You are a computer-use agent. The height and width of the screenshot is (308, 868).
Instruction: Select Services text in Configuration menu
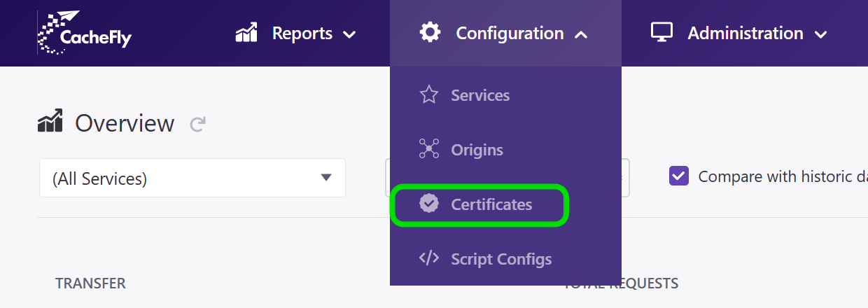[480, 95]
